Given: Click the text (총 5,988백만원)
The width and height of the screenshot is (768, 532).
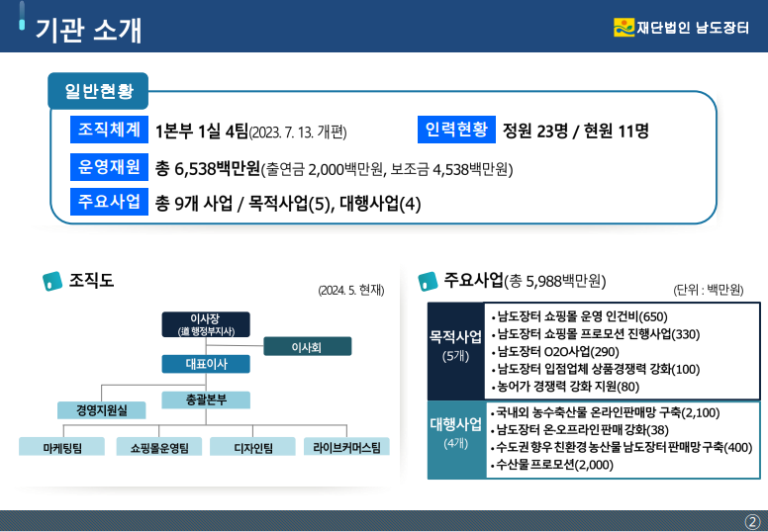Looking at the screenshot, I should pyautogui.click(x=555, y=281).
